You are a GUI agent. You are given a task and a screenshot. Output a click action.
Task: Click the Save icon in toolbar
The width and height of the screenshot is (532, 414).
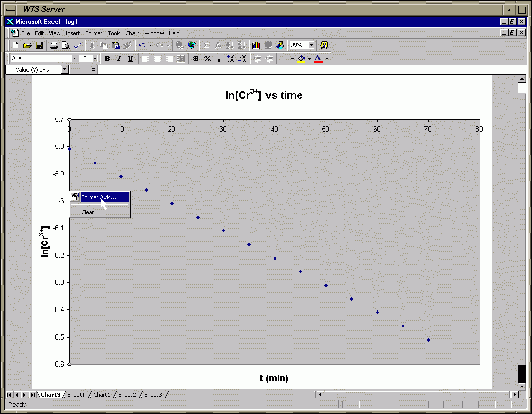pos(39,45)
